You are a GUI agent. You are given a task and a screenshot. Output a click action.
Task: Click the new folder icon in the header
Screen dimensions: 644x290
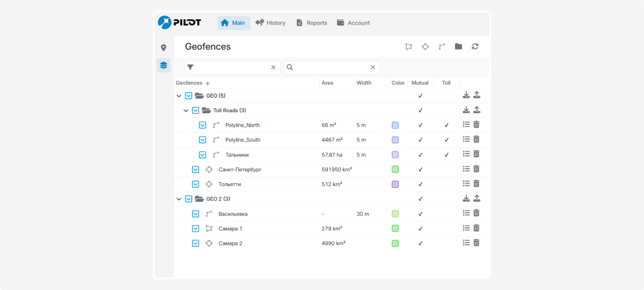coord(458,47)
